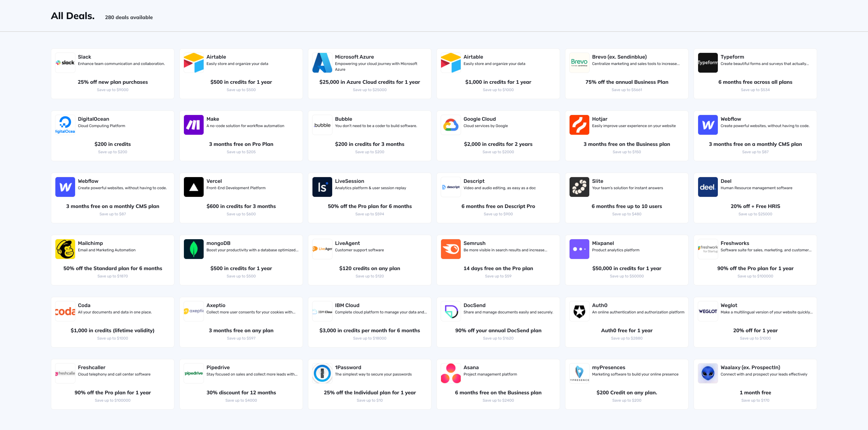Select the Vercel triangle logo
The image size is (868, 430).
(194, 187)
